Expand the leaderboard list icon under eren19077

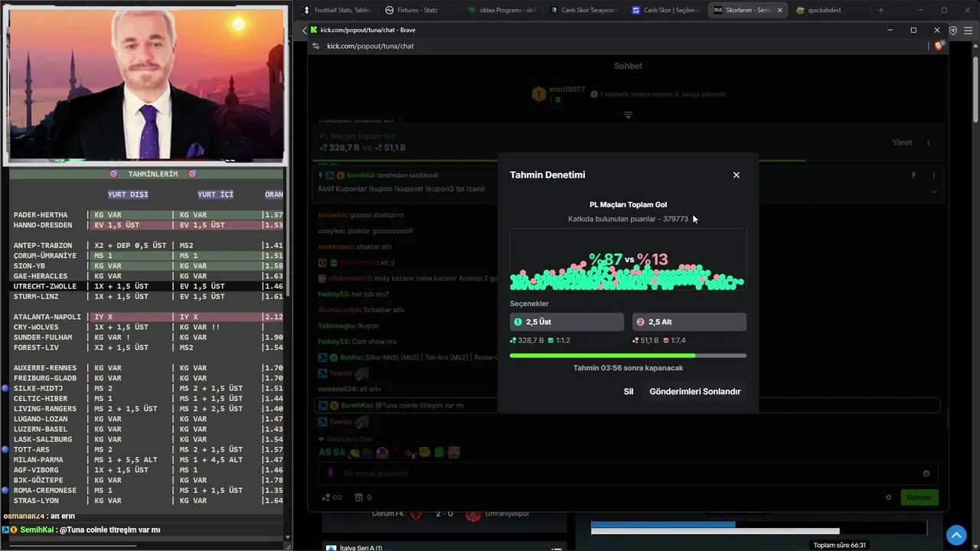coord(628,116)
